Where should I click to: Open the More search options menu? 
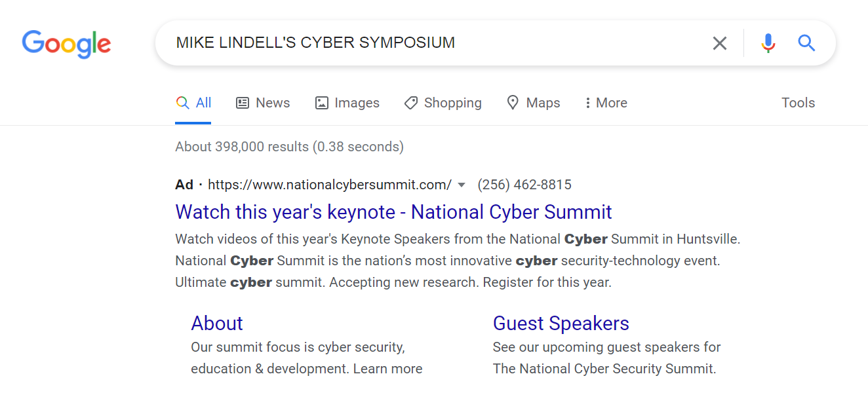tap(606, 103)
